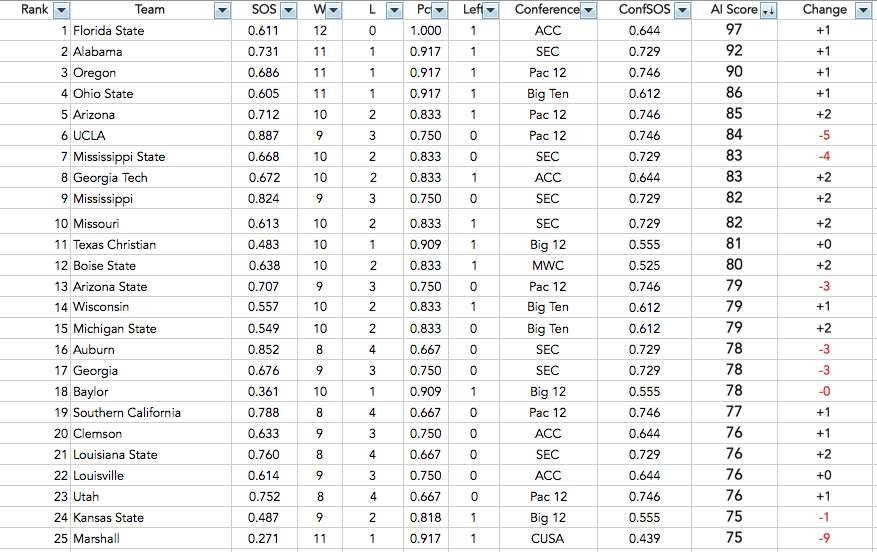
Task: Open the Conference column filter dropdown
Action: [x=588, y=10]
